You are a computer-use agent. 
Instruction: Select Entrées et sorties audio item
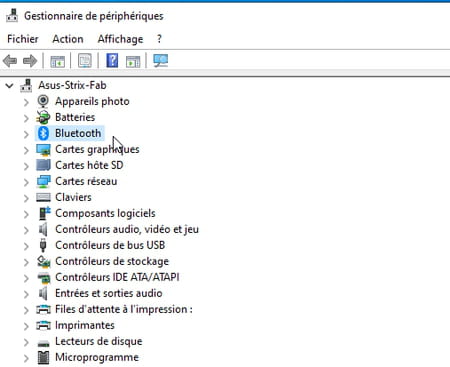pyautogui.click(x=109, y=293)
